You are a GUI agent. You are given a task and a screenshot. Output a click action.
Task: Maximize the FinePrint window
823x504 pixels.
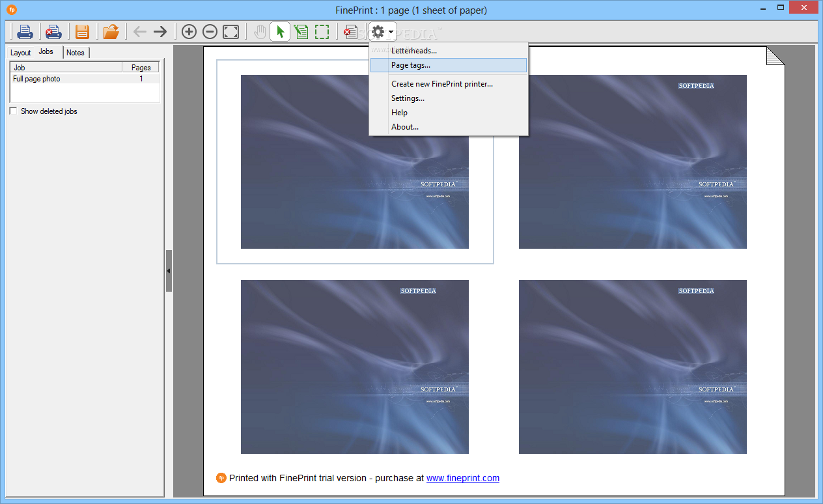780,7
